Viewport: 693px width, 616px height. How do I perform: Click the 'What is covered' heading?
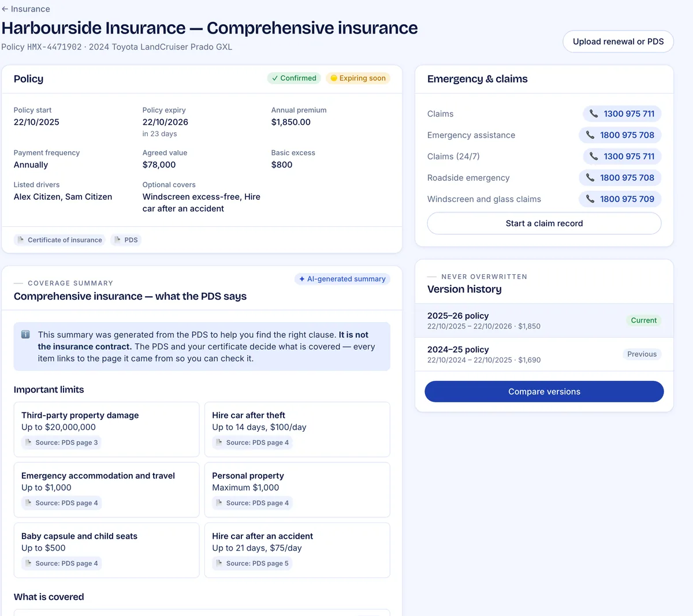(49, 597)
